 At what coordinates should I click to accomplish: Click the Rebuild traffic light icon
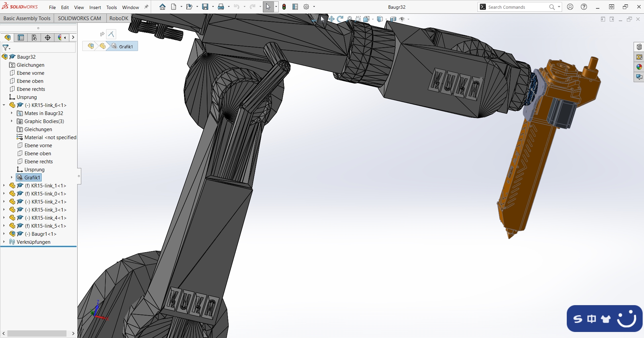[284, 7]
